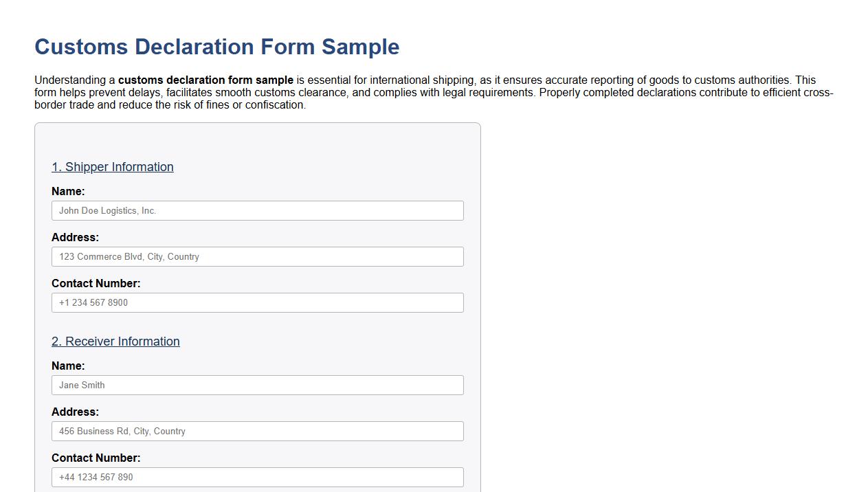Click the receiver Address input field
This screenshot has width=868, height=492.
pos(257,431)
